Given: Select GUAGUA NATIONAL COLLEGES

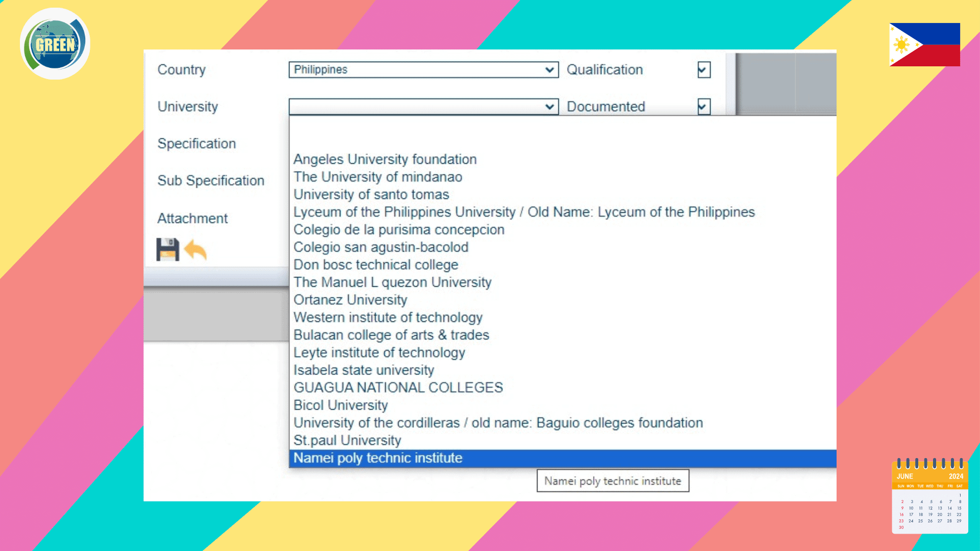Looking at the screenshot, I should [398, 387].
